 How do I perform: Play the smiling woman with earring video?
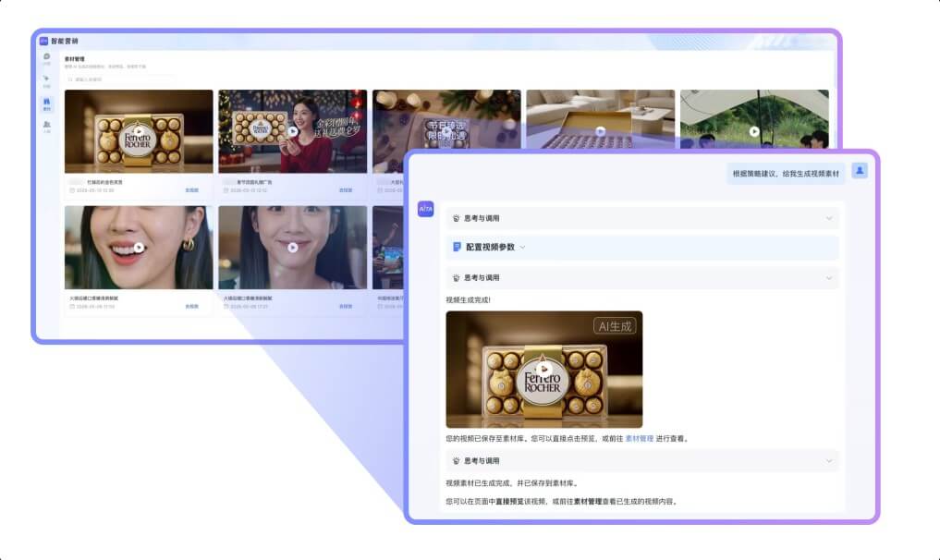coord(139,248)
